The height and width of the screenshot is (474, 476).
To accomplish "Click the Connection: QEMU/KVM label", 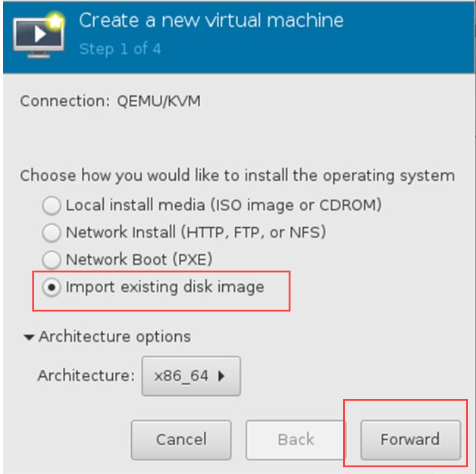I will pos(110,101).
